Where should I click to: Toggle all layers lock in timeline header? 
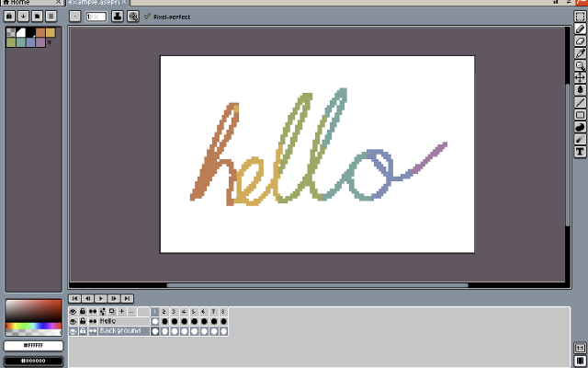(x=83, y=312)
